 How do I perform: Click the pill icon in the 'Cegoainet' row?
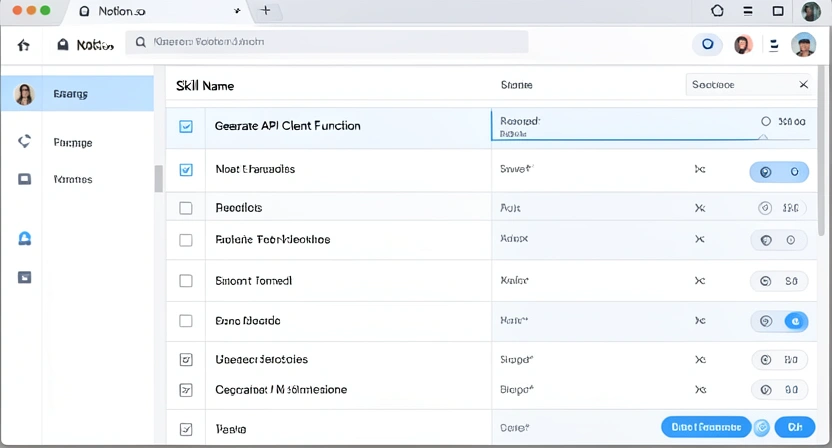click(766, 390)
